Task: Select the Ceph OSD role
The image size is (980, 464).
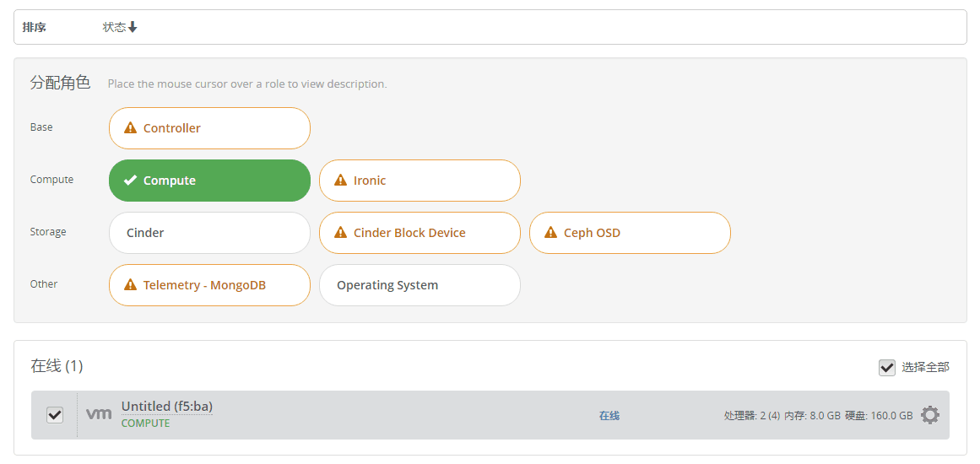Action: 630,233
